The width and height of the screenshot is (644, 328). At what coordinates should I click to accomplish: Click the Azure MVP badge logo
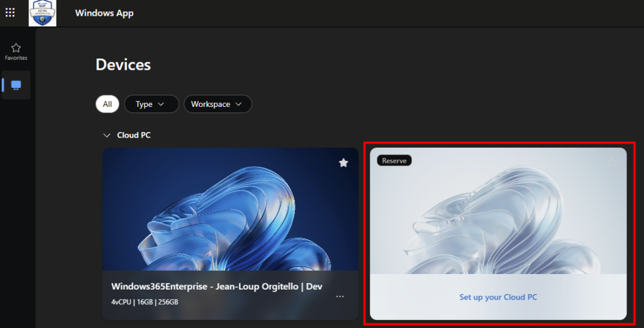pyautogui.click(x=43, y=13)
